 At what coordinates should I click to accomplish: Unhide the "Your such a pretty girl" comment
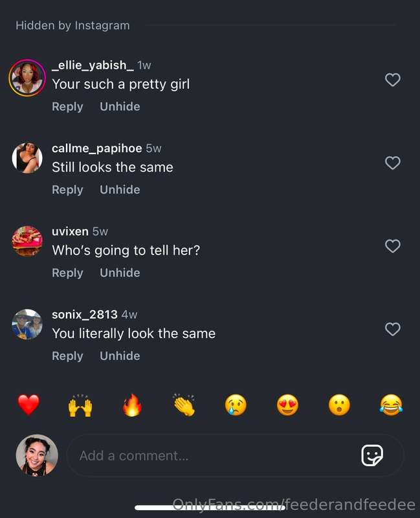[x=120, y=107]
